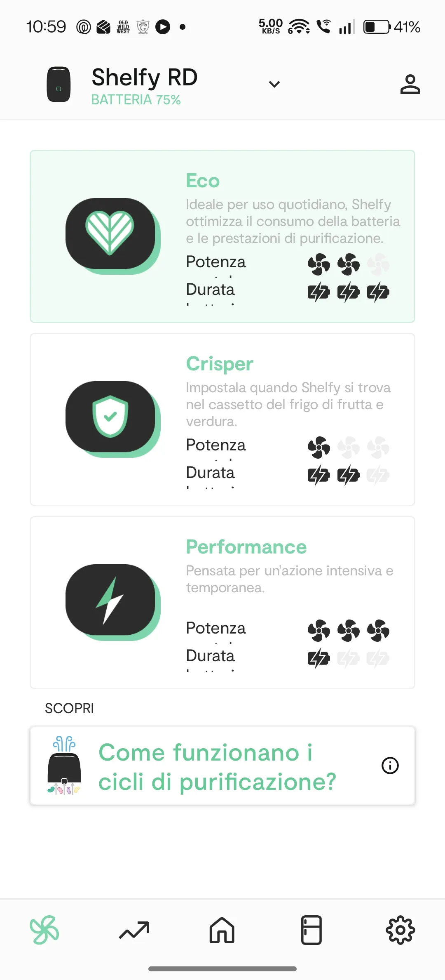
Task: Go to the home tab
Action: pyautogui.click(x=222, y=930)
